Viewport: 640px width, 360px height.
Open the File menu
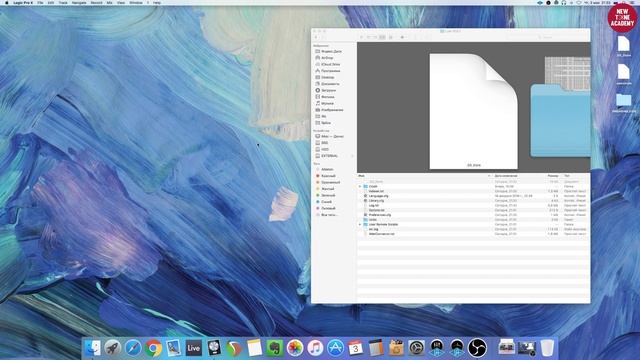tap(40, 2)
